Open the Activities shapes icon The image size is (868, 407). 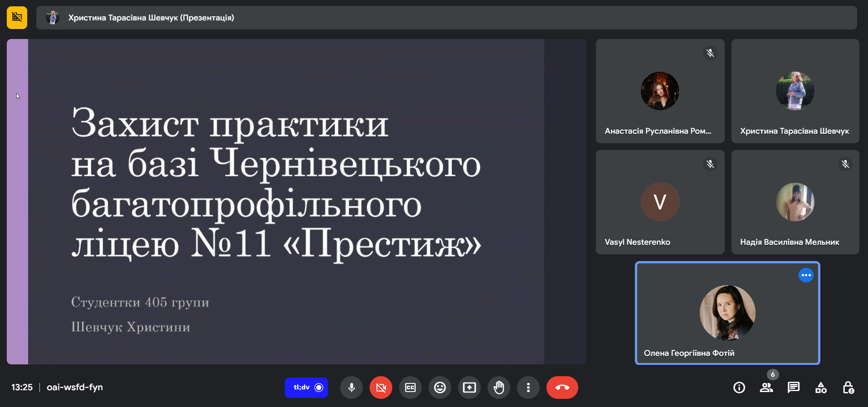pyautogui.click(x=821, y=388)
